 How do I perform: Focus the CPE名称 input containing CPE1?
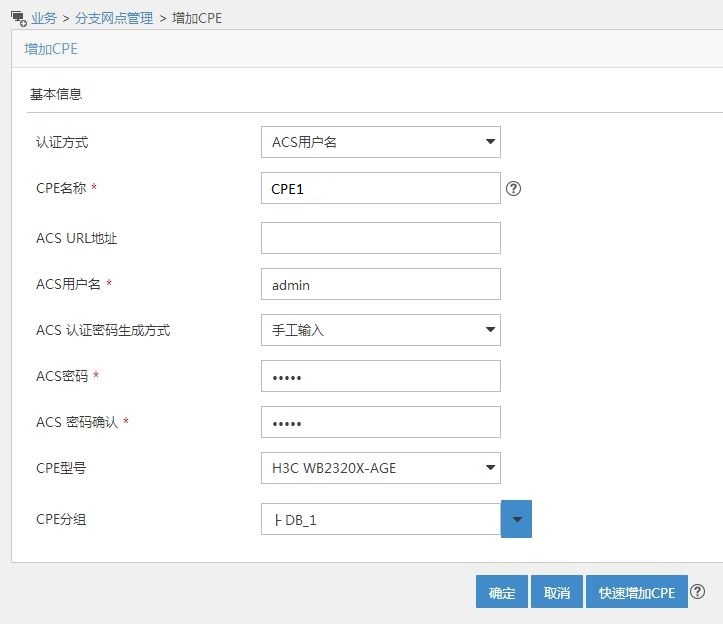381,188
